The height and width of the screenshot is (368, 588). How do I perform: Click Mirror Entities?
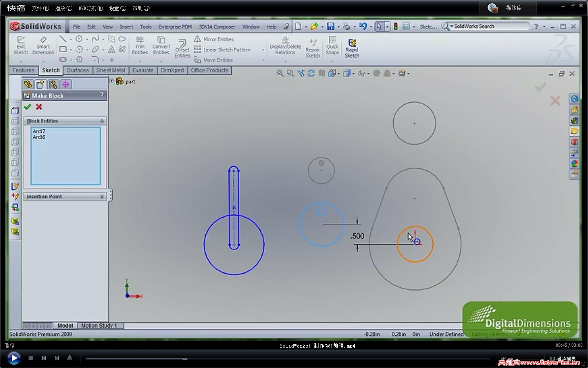click(x=214, y=39)
